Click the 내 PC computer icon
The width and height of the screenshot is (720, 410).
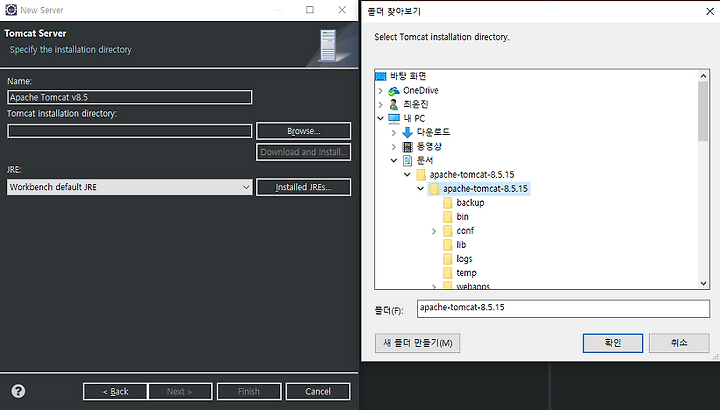[394, 119]
